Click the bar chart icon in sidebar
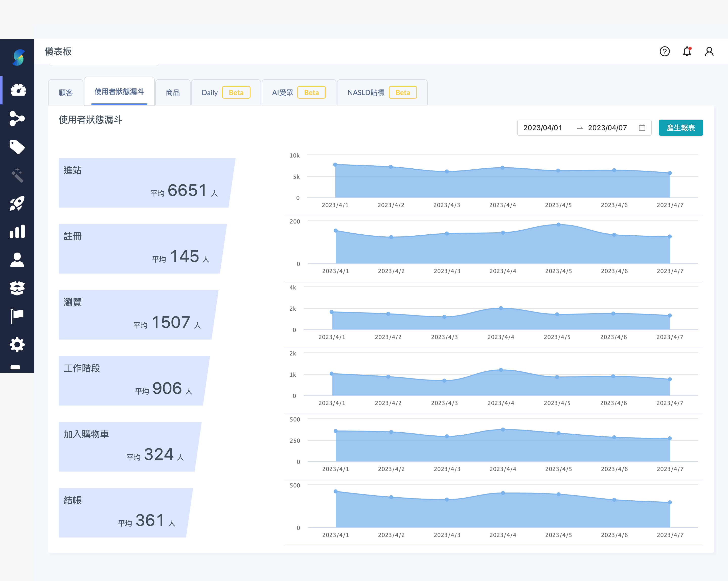Viewport: 728px width, 581px height. pyautogui.click(x=17, y=232)
